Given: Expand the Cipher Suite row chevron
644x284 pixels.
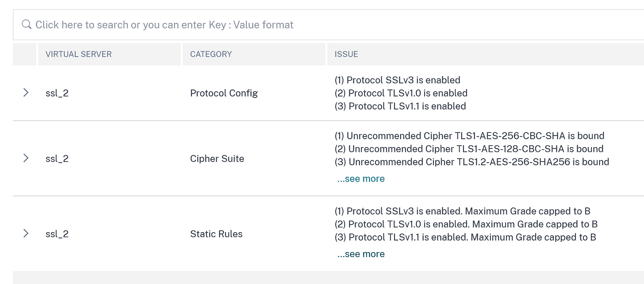Looking at the screenshot, I should coord(26,158).
